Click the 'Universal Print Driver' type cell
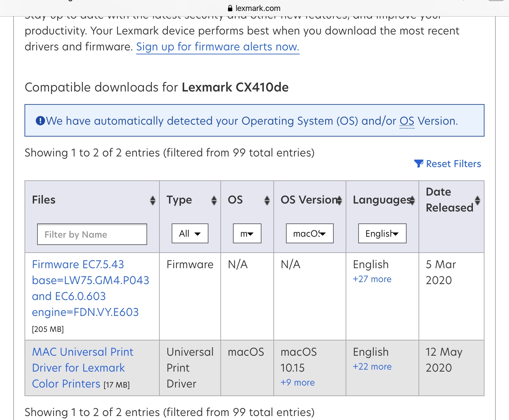Screen dimensions: 509x420 [190, 368]
